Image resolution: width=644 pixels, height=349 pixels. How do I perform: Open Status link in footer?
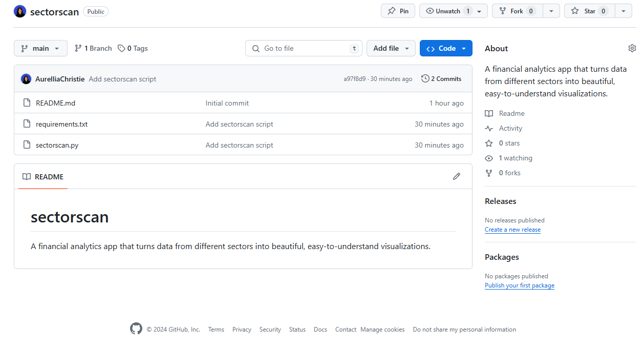(297, 330)
